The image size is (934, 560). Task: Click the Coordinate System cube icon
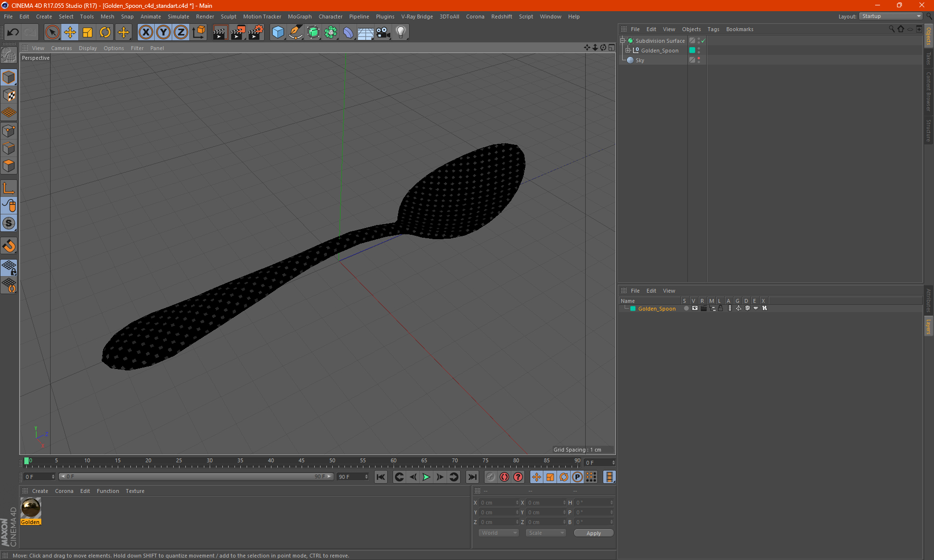point(198,33)
